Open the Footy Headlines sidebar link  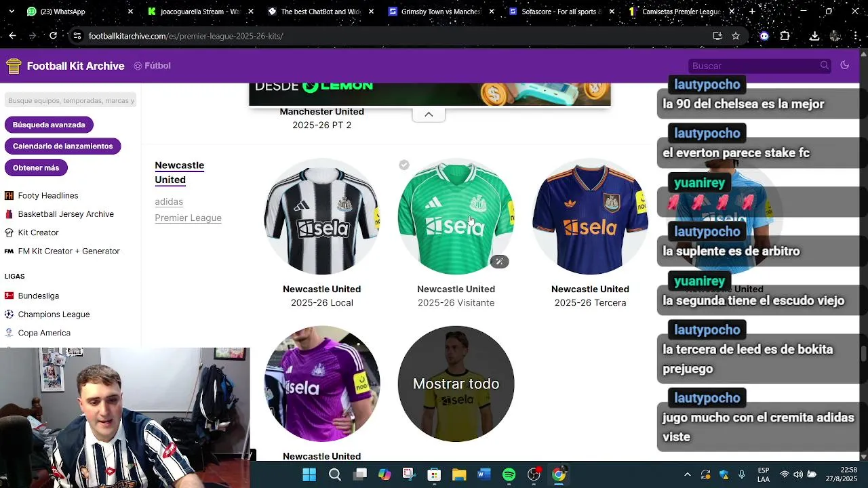[x=48, y=195]
